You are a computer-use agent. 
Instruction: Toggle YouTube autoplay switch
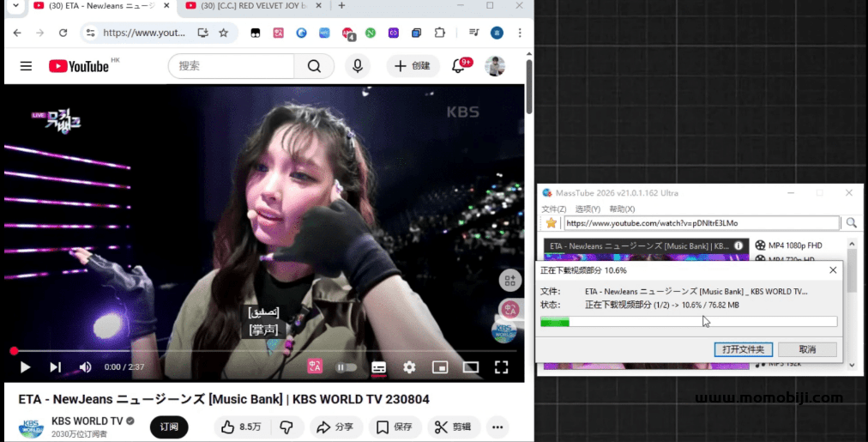(346, 367)
